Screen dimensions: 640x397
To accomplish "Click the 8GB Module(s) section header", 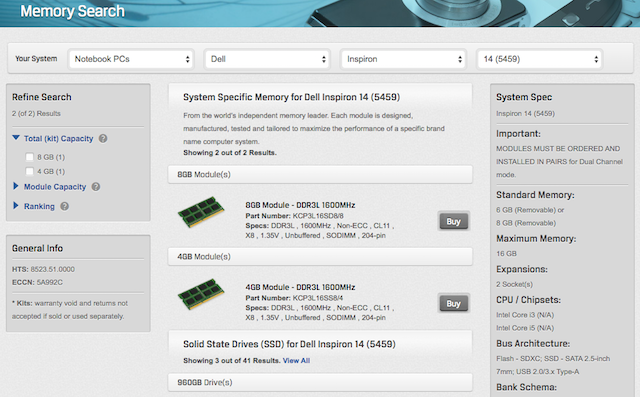I will pyautogui.click(x=320, y=175).
